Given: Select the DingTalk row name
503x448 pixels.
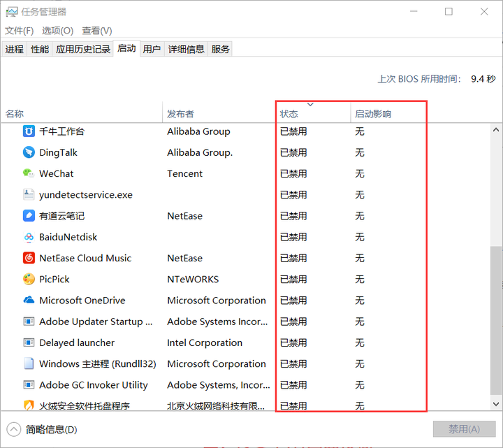Looking at the screenshot, I should [58, 152].
